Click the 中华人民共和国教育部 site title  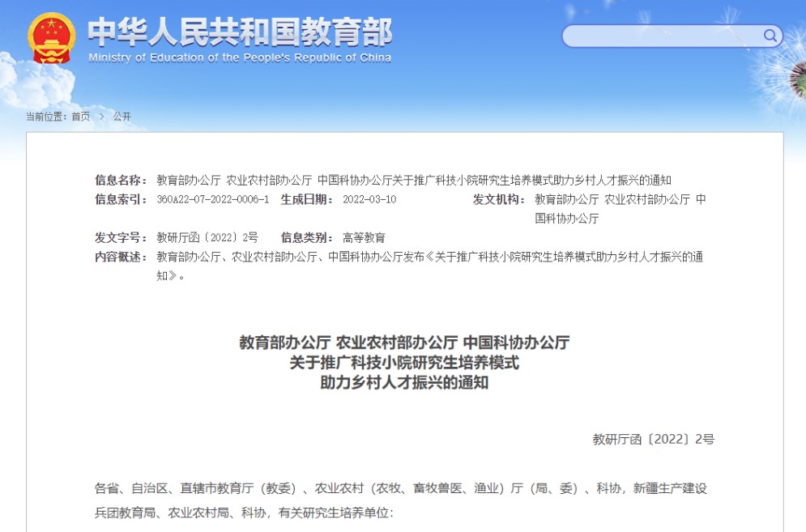point(240,32)
